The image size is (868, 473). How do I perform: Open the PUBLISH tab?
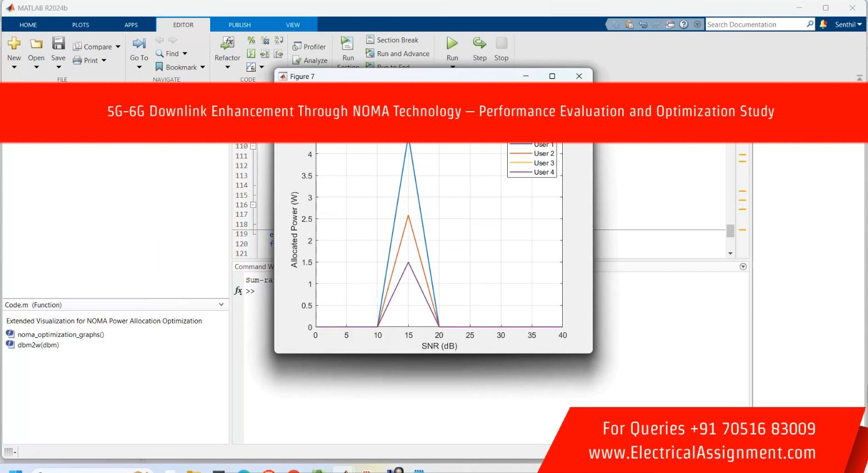pos(240,25)
